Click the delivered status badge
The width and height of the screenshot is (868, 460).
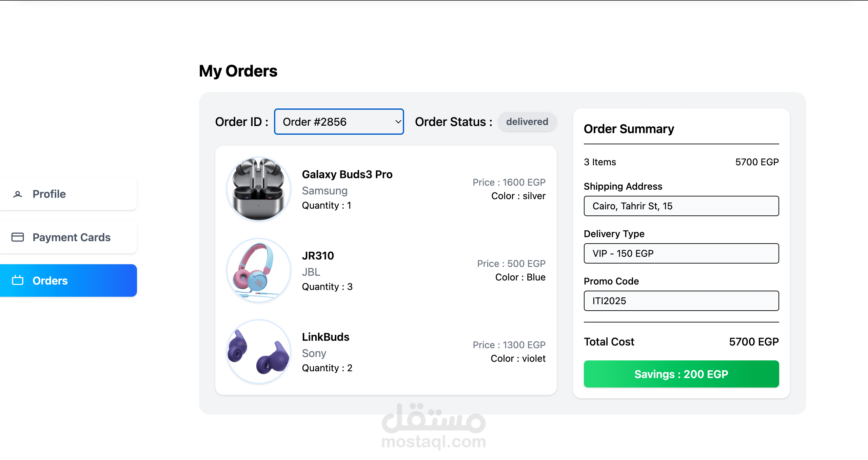click(x=527, y=122)
